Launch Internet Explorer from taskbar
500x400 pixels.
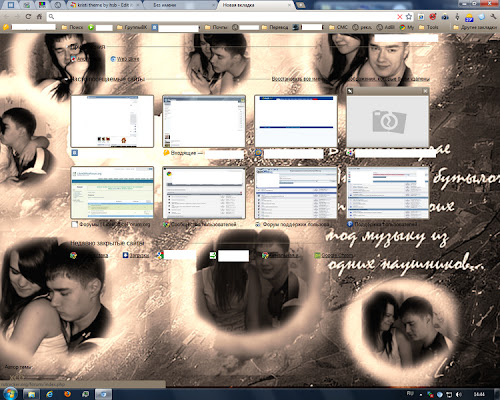pos(50,394)
